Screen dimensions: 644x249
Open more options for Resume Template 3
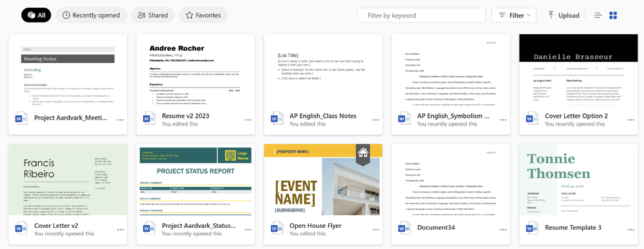631,230
